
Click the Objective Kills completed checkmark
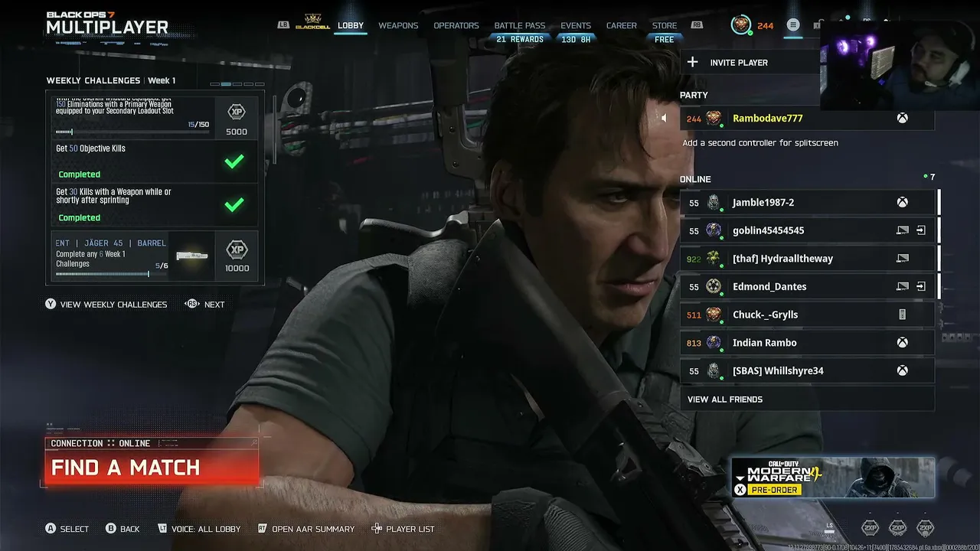[x=234, y=161]
